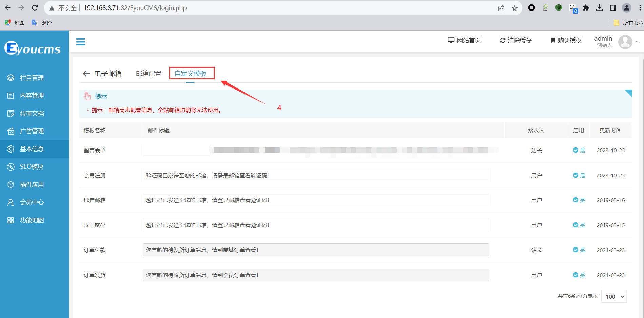644x318 pixels.
Task: Switch to 邮箱配置 tab
Action: tap(149, 73)
